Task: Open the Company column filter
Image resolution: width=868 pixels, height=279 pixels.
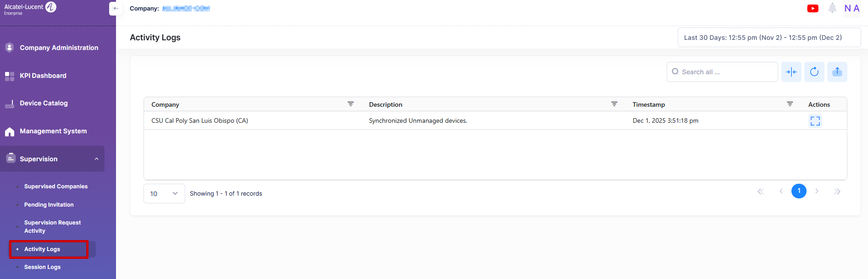Action: click(x=351, y=104)
